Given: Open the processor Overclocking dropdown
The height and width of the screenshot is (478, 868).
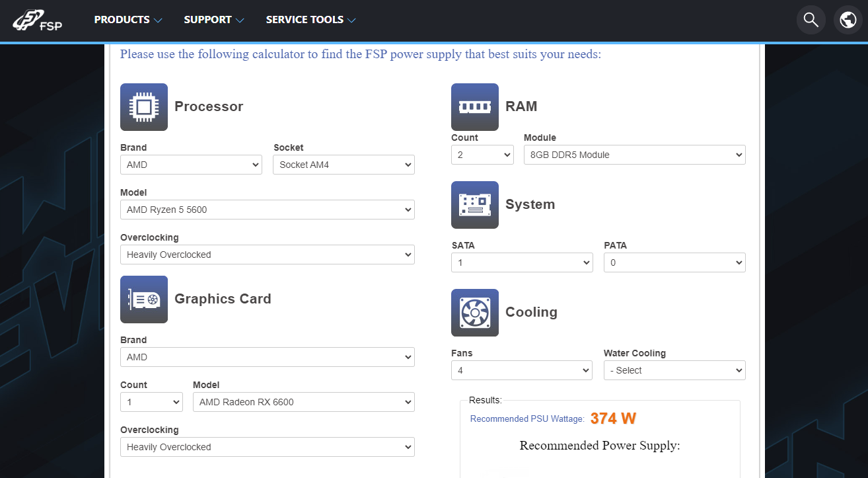Looking at the screenshot, I should coord(267,255).
